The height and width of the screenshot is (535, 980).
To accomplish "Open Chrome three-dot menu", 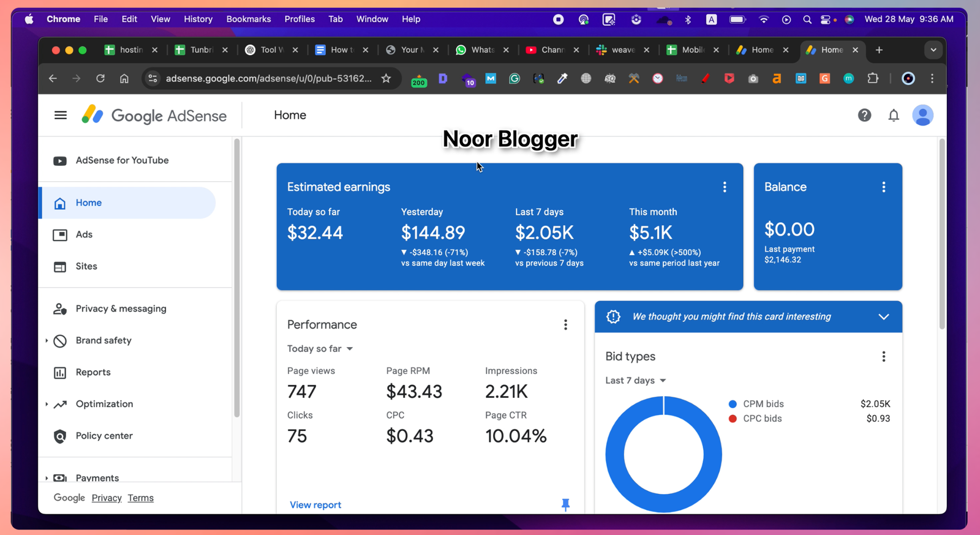I will [x=932, y=78].
